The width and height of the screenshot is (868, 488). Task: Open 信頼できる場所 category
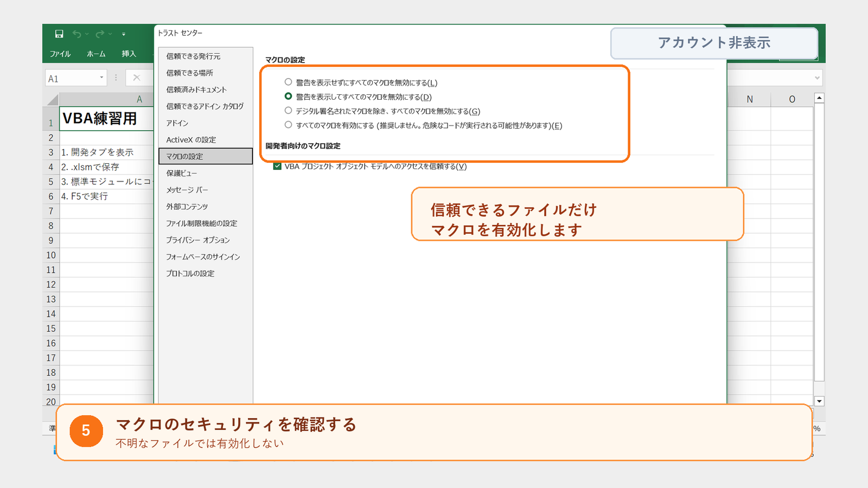click(206, 73)
